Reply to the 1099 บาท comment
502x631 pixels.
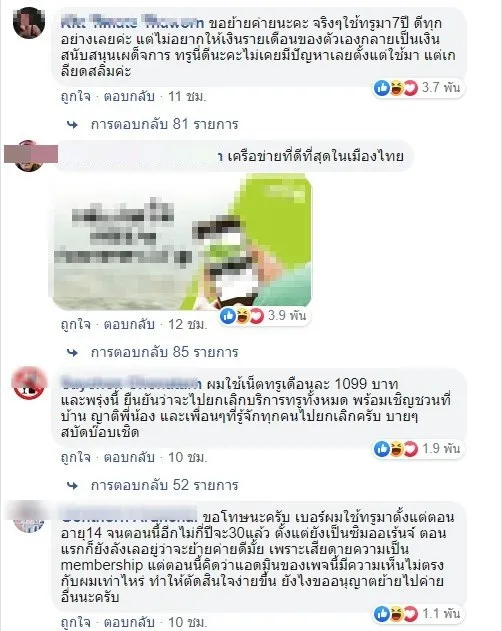[x=129, y=458]
